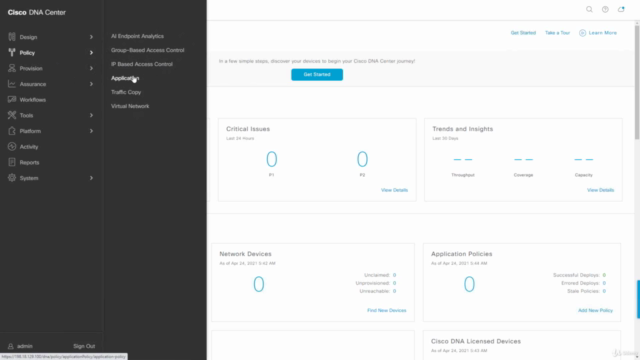The image size is (640, 360).
Task: Expand the Assurance submenu chevron
Action: 91,84
